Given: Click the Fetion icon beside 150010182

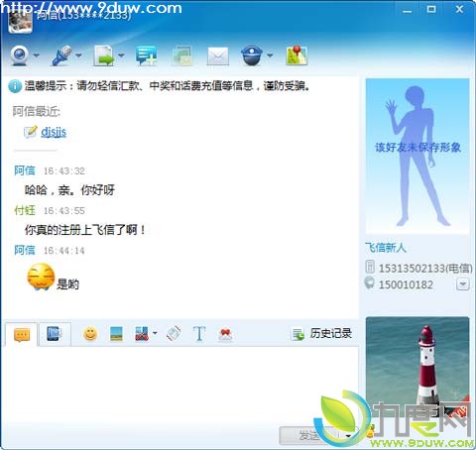Looking at the screenshot, I should 370,282.
